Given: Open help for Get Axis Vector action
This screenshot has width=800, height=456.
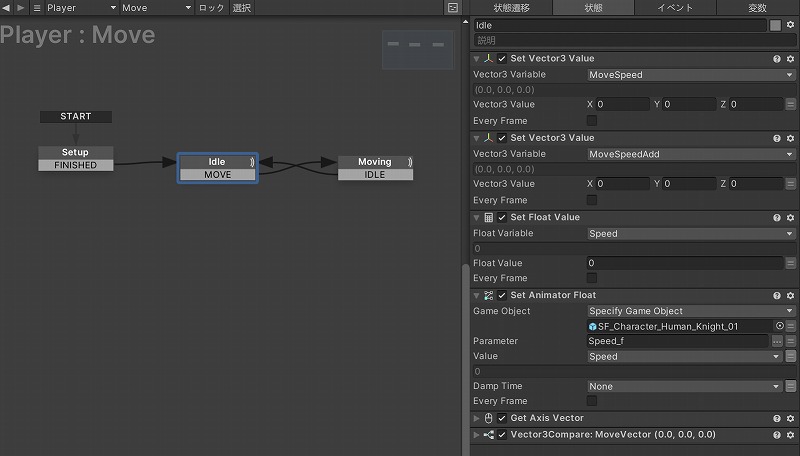Looking at the screenshot, I should tap(777, 418).
